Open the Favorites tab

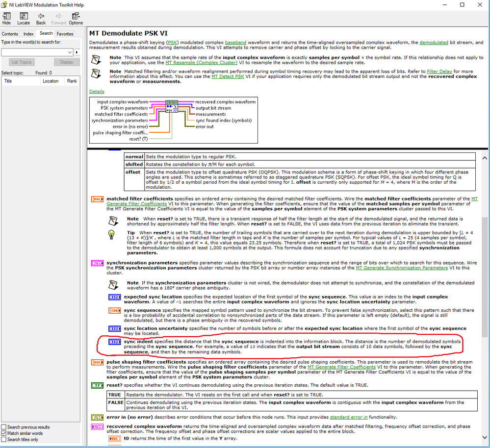coord(65,34)
